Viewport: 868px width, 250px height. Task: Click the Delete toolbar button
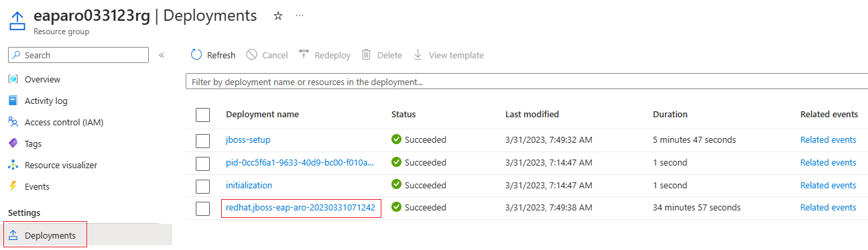382,55
